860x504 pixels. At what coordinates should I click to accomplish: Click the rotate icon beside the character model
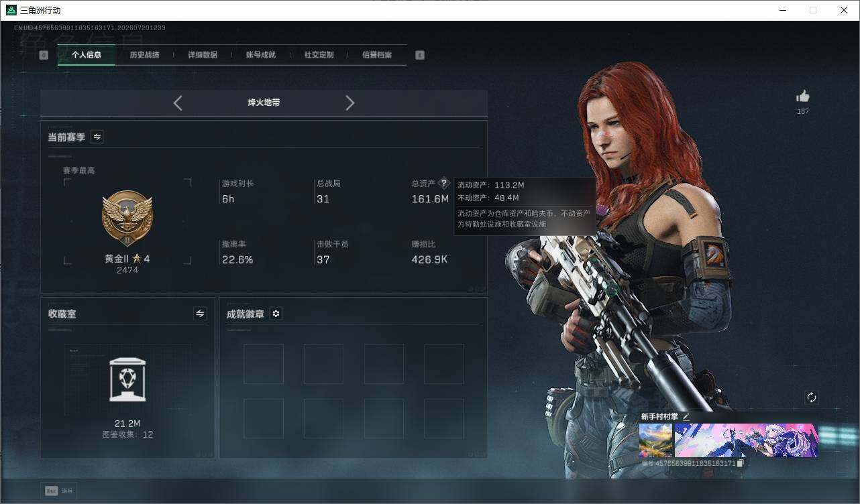[812, 397]
